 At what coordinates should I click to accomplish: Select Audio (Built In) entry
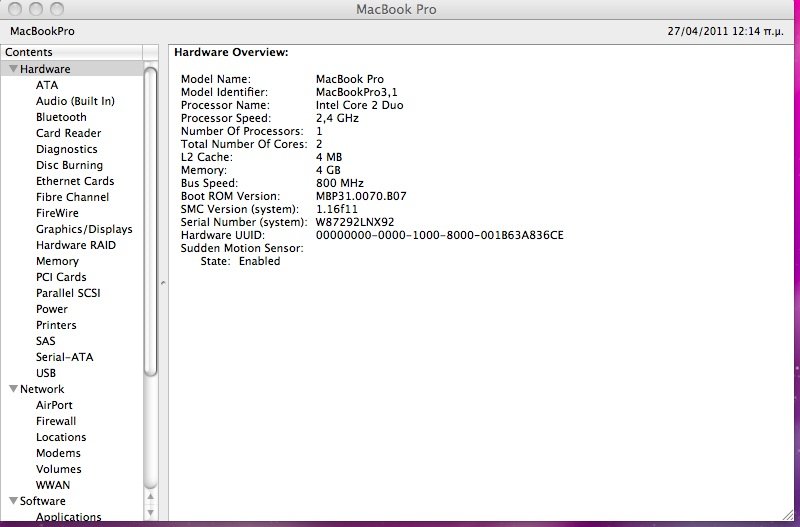click(75, 101)
